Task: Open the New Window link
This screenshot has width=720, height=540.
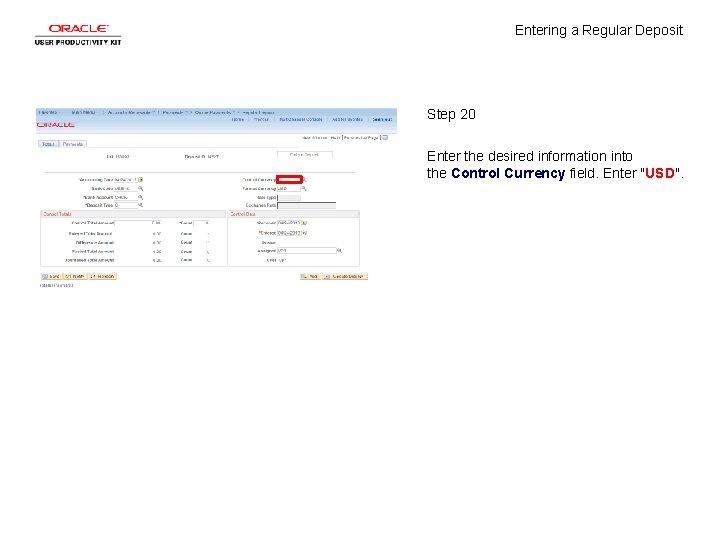Action: (315, 138)
